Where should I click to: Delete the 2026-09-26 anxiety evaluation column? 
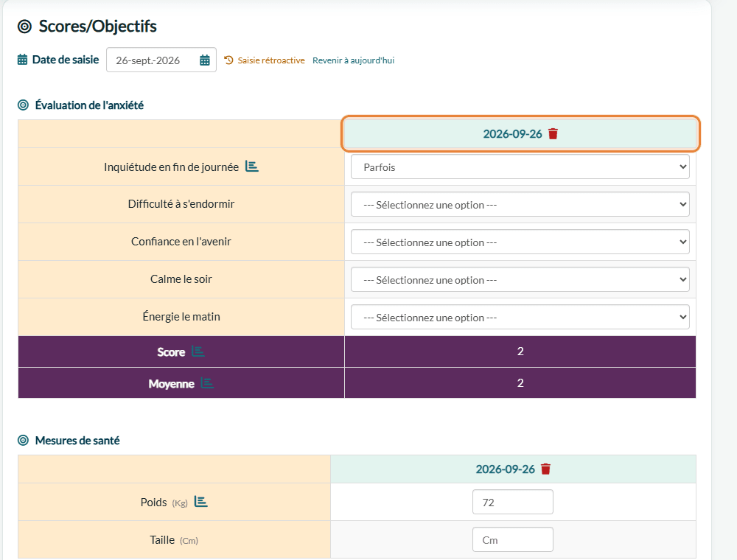[x=553, y=134]
